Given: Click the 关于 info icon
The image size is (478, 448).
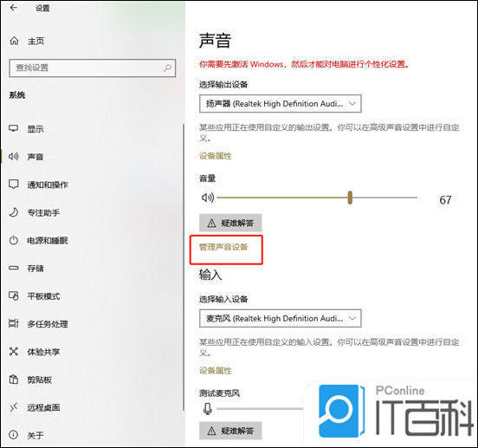Looking at the screenshot, I should tap(14, 435).
